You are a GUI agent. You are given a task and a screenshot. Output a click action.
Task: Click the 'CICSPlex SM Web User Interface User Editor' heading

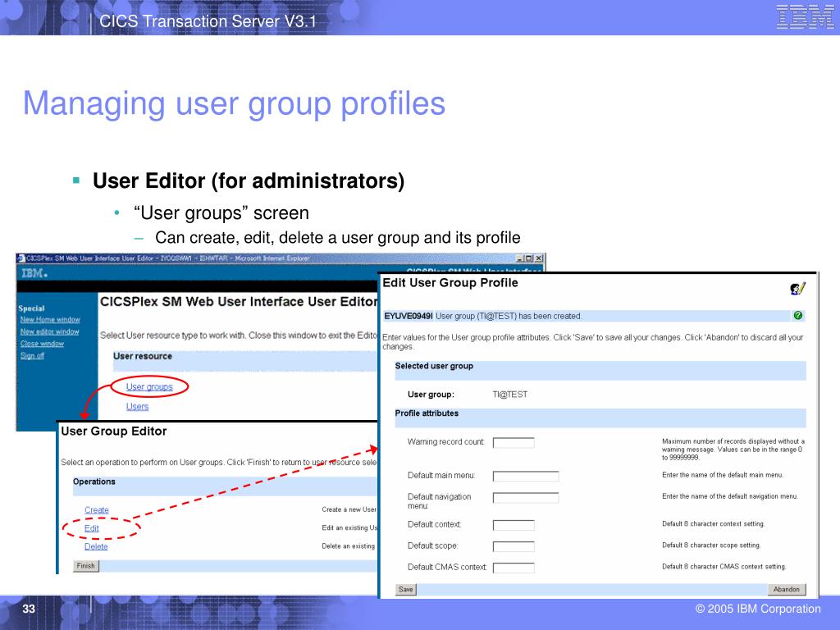tap(239, 302)
